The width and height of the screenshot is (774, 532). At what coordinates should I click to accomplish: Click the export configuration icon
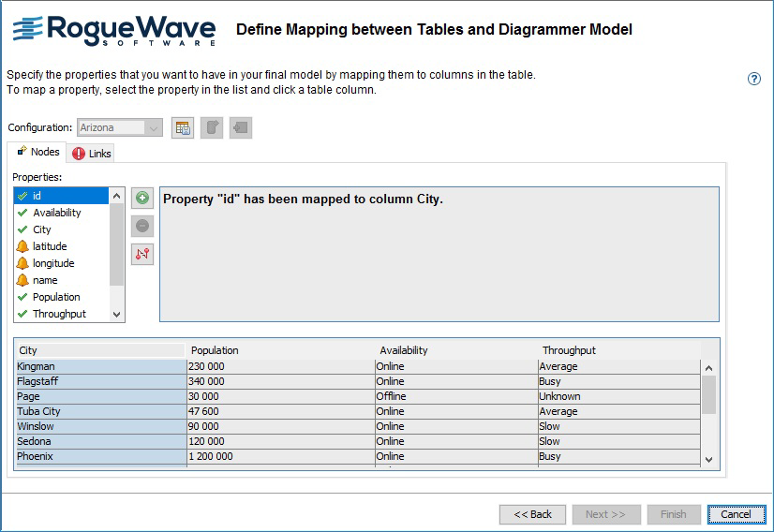[x=212, y=128]
